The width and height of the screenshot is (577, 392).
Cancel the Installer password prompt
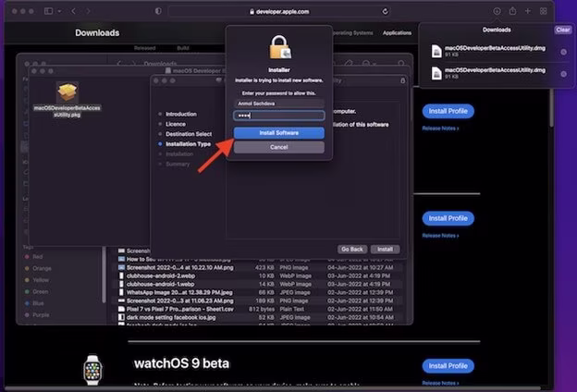click(x=279, y=147)
